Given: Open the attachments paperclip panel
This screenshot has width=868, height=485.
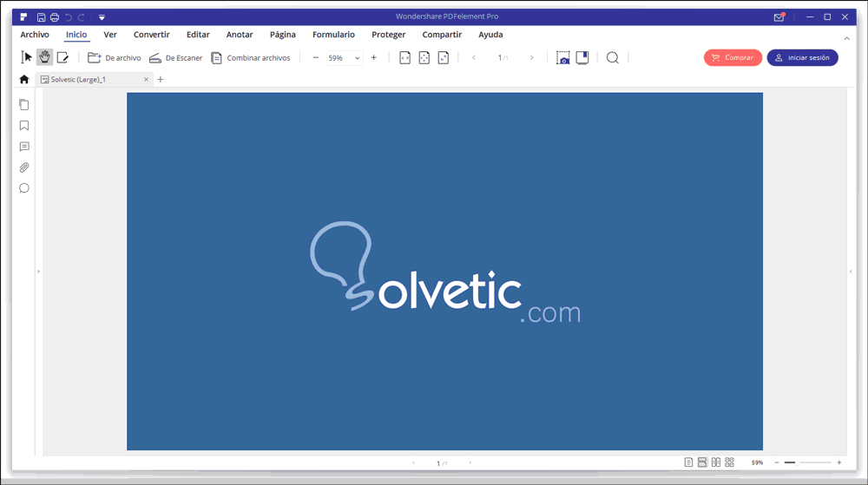Looking at the screenshot, I should click(x=23, y=167).
